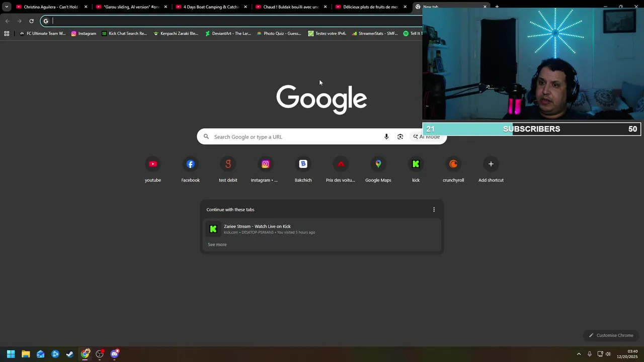This screenshot has height=362, width=644.
Task: Go forward with the forward arrow
Action: (20, 21)
